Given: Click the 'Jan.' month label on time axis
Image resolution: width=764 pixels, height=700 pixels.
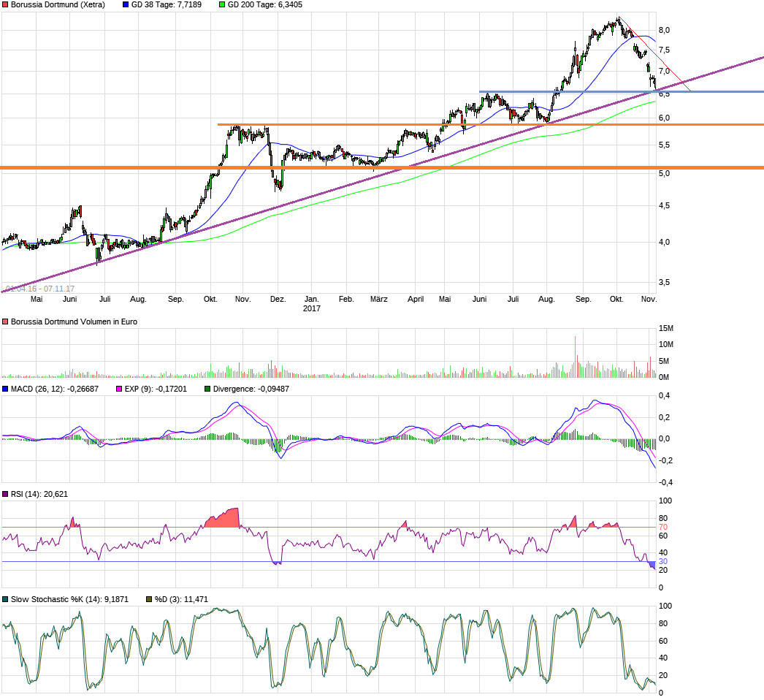Looking at the screenshot, I should (312, 300).
